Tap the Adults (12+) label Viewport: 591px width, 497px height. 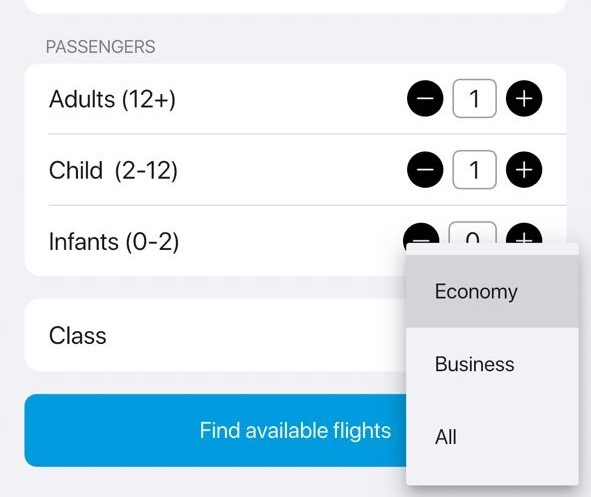[112, 99]
